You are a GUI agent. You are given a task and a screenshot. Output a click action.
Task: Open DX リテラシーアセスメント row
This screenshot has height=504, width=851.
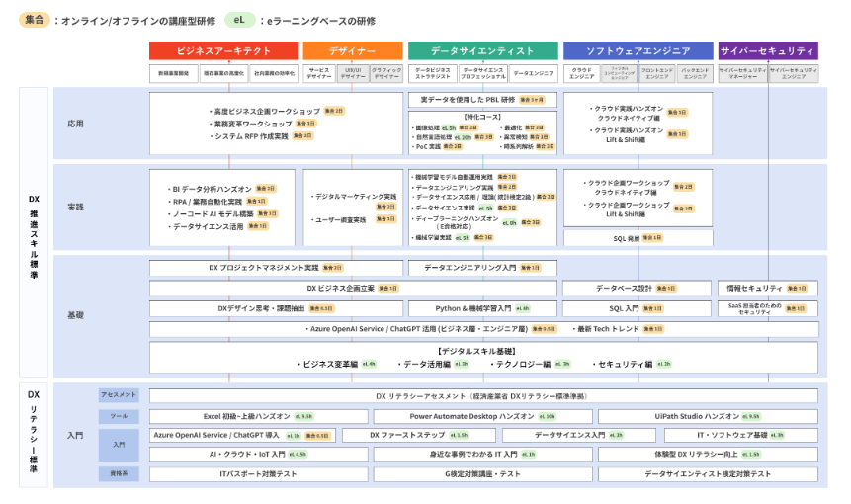[482, 395]
